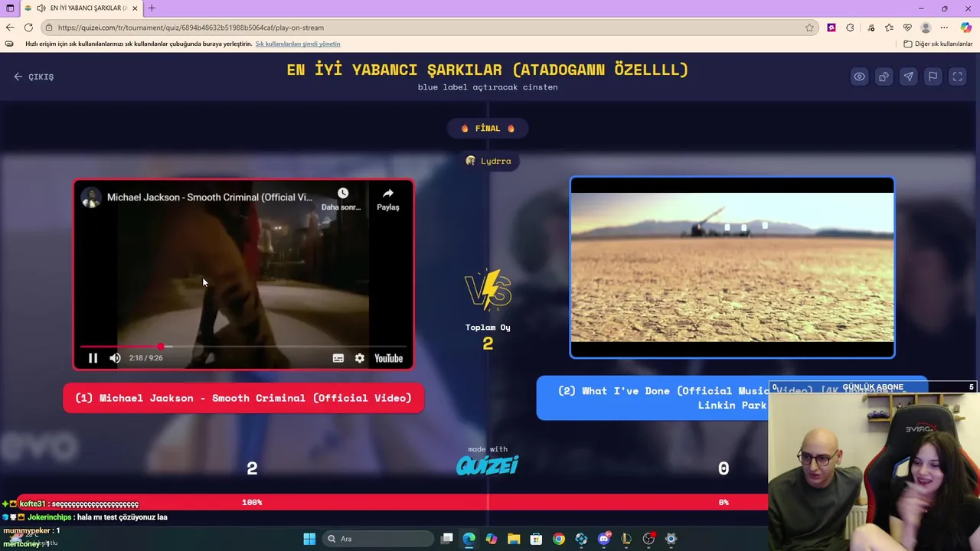
Task: Click the Paylaş share arrow icon
Action: [x=388, y=194]
